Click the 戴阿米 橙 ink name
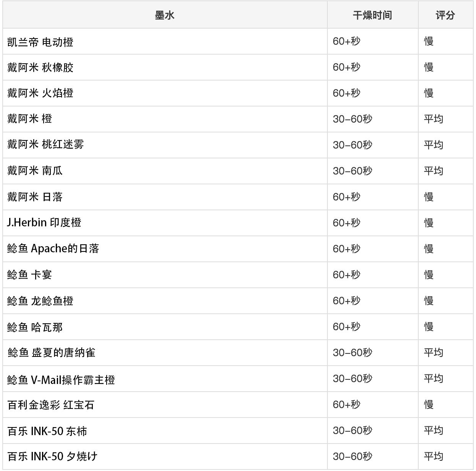The height and width of the screenshot is (471, 476). 29,119
